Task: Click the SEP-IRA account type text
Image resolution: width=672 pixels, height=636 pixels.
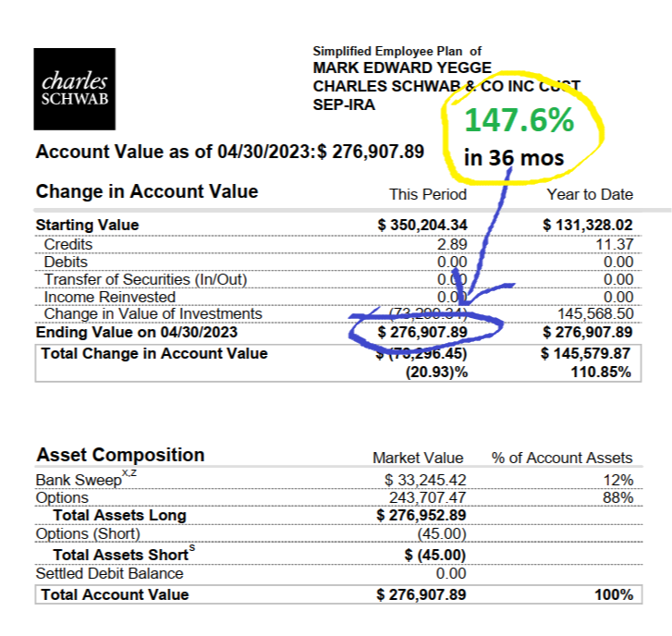Action: click(345, 105)
